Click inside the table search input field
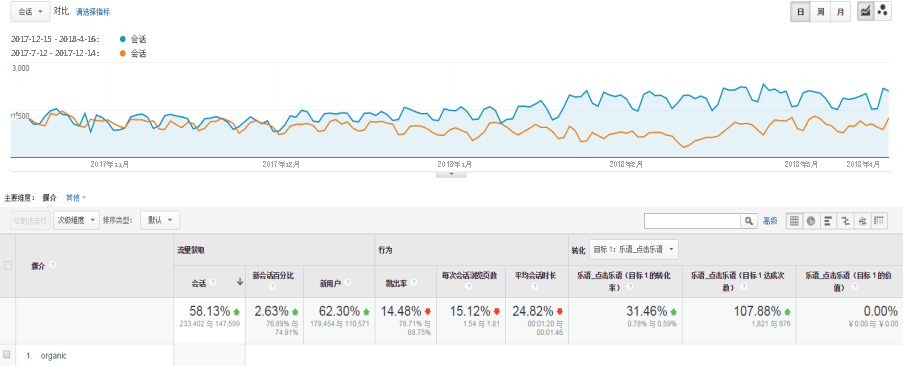Image resolution: width=903 pixels, height=366 pixels. [692, 220]
